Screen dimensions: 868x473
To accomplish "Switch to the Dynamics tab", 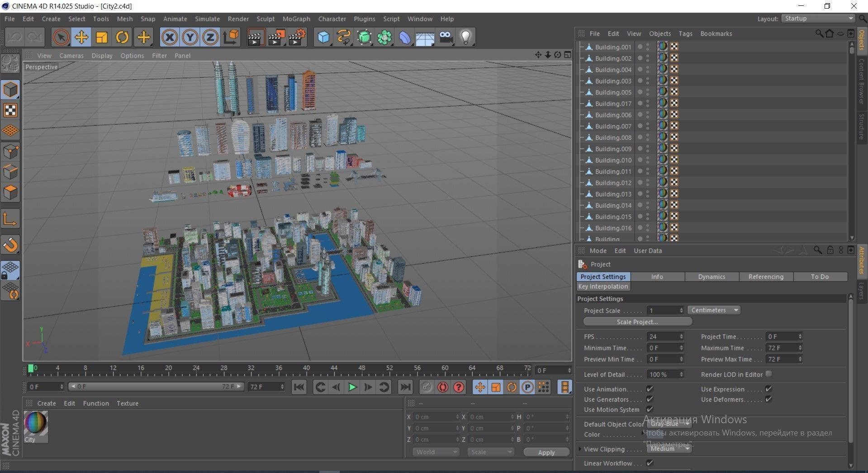I will click(x=711, y=277).
